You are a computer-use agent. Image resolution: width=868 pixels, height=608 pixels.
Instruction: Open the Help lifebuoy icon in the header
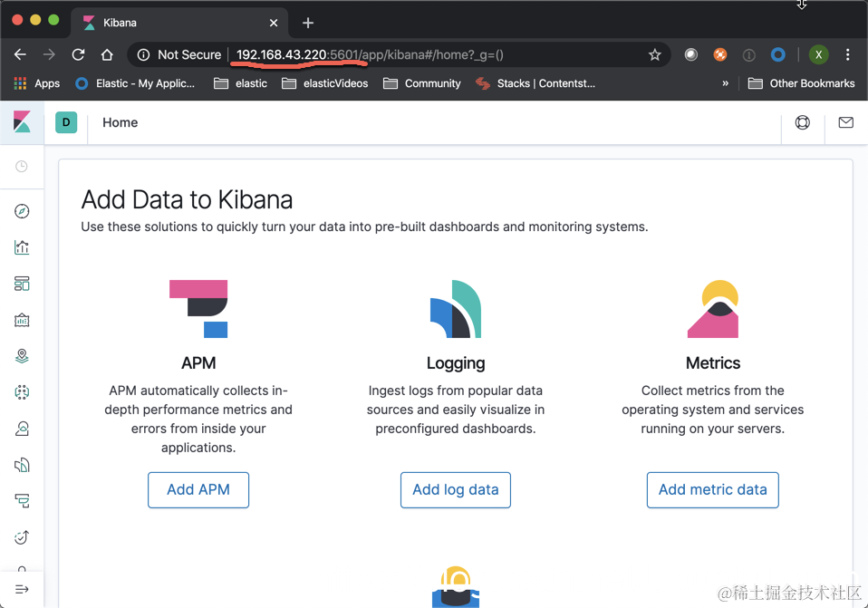(803, 122)
